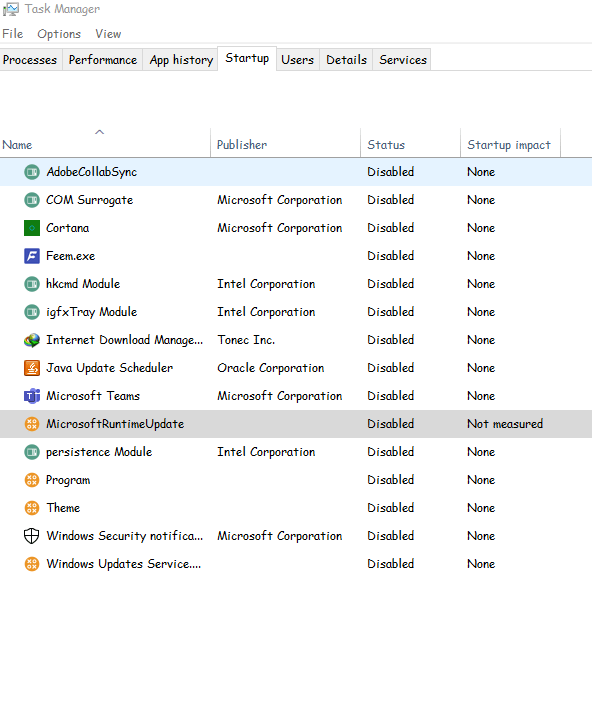Click the Not measured startup impact cell
Image resolution: width=592 pixels, height=706 pixels.
click(505, 424)
